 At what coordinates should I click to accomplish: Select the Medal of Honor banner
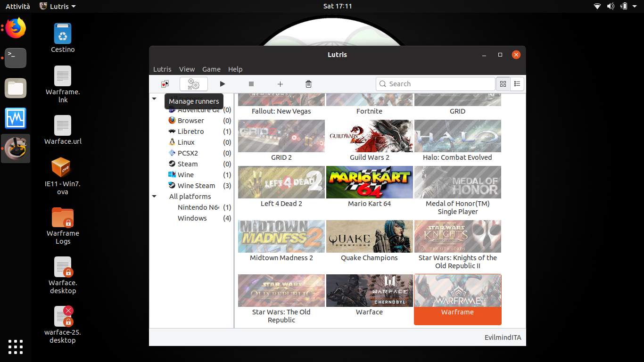[x=458, y=182]
